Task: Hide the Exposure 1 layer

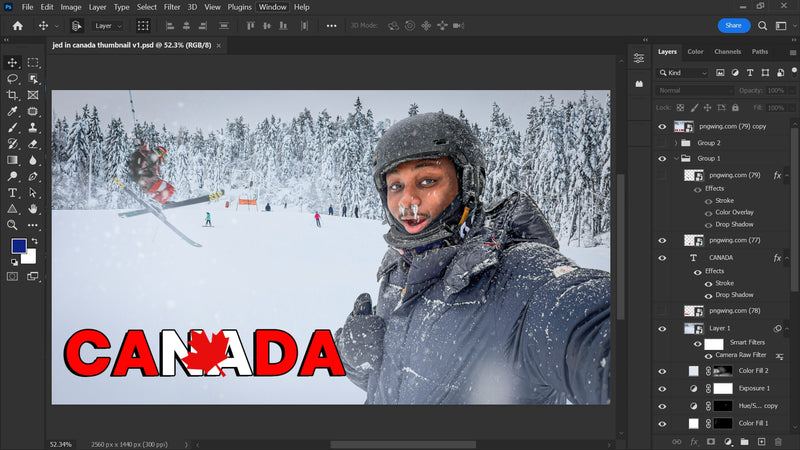Action: click(x=662, y=388)
